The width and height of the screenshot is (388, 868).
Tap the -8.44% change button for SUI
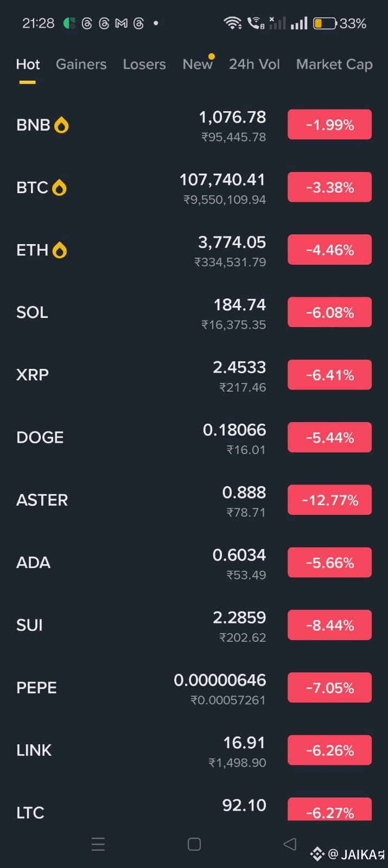329,625
